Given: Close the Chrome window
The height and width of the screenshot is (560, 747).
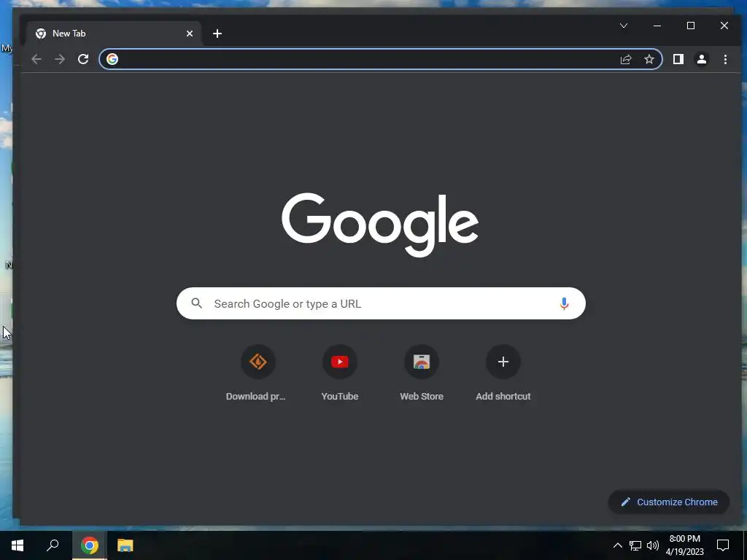Looking at the screenshot, I should click(x=724, y=26).
